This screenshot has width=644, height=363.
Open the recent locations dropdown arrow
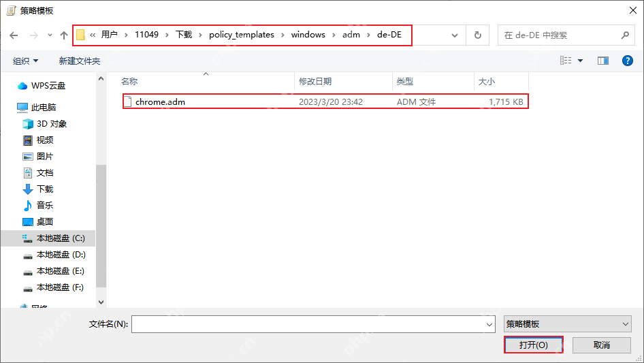point(50,35)
